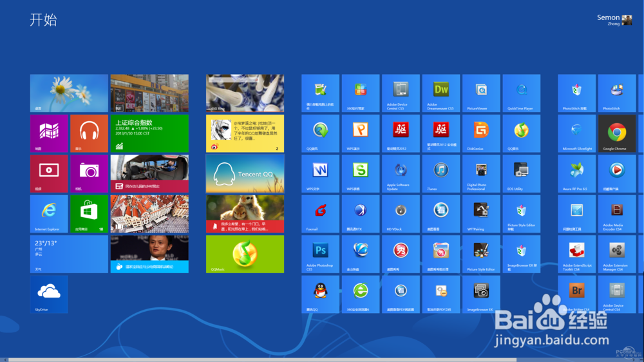Launch the orange Music headphones tile
The width and height of the screenshot is (644, 362).
pos(89,133)
